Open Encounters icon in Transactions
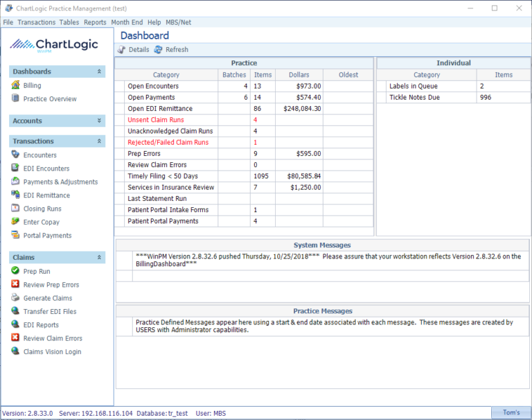Image resolution: width=532 pixels, height=420 pixels. [15, 155]
